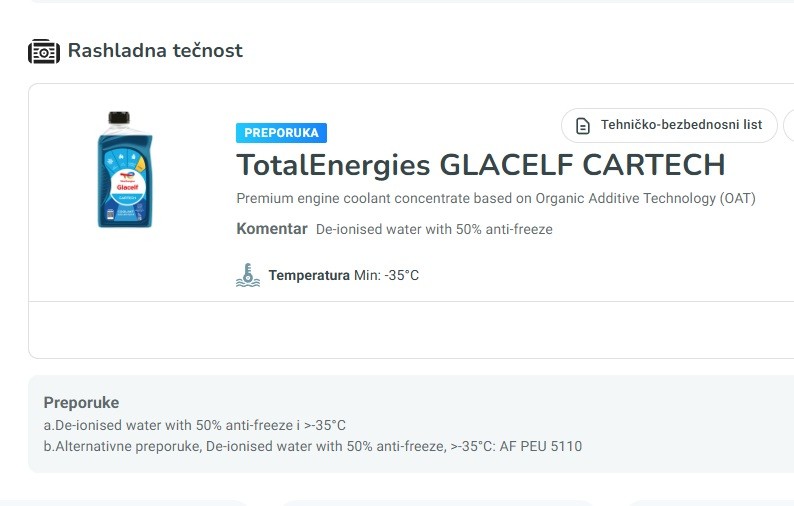This screenshot has width=794, height=506.
Task: Click the Preporuke heading
Action: (81, 403)
